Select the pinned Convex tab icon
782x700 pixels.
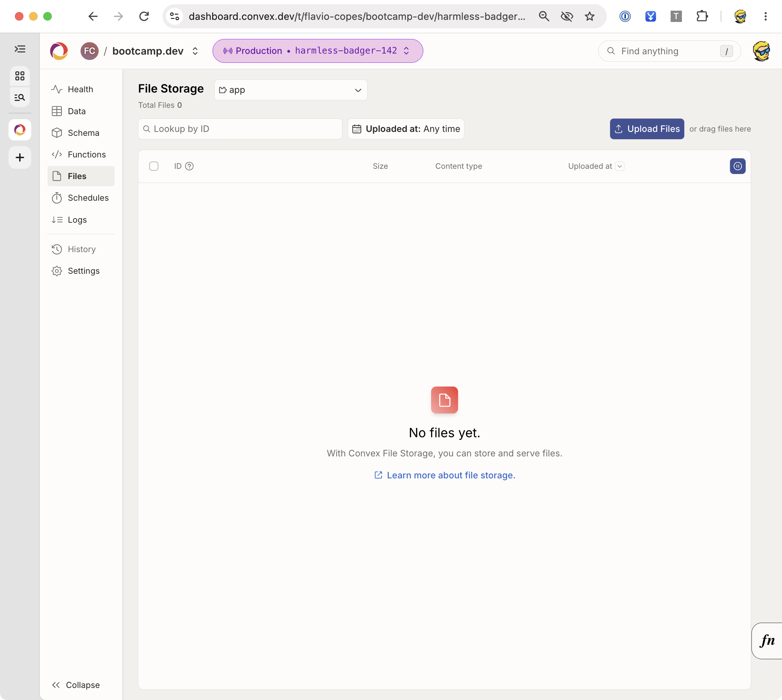point(20,130)
